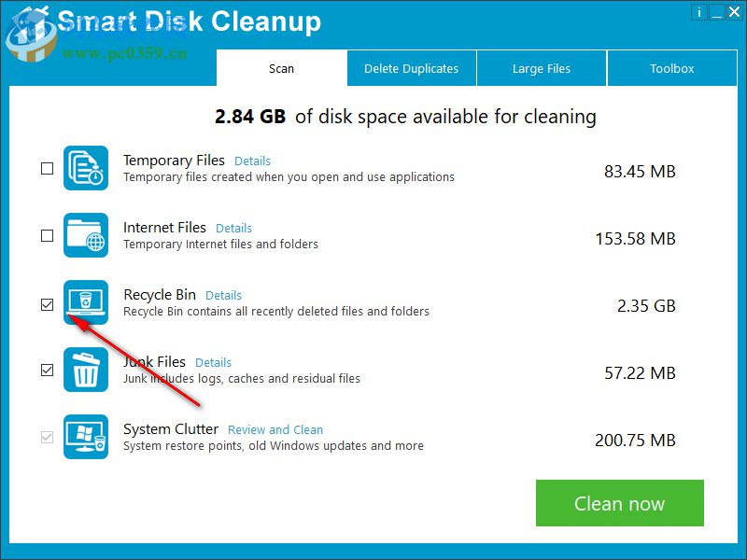
Task: Switch to the Delete Duplicates tab
Action: point(412,68)
